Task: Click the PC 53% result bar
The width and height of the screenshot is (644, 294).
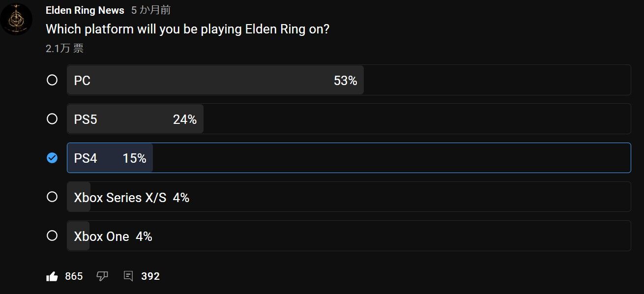Action: tap(215, 80)
